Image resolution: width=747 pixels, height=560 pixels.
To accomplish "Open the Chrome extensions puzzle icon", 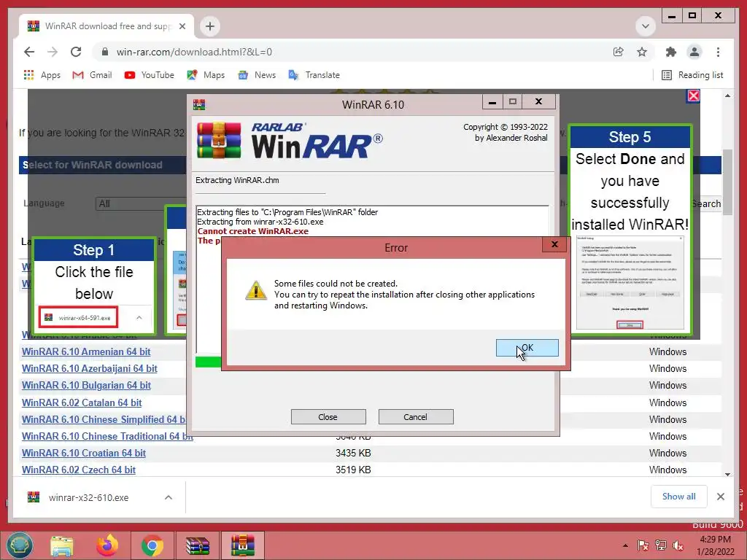I will [x=671, y=52].
